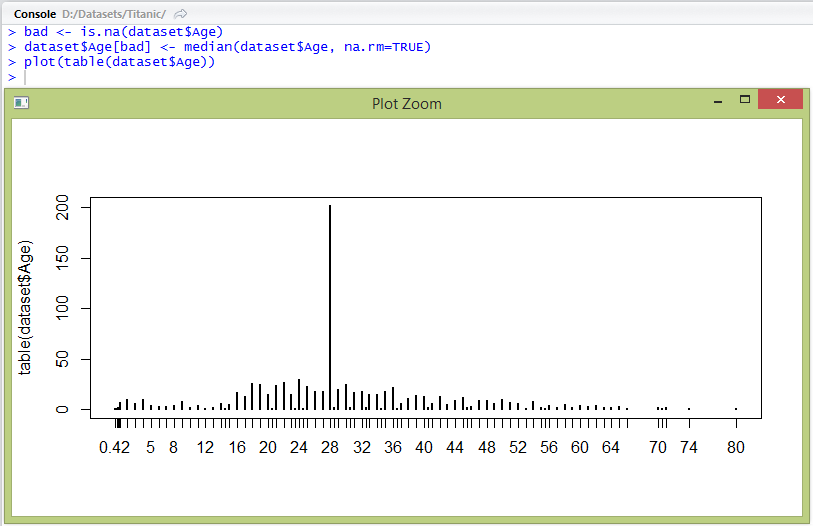The width and height of the screenshot is (813, 526).
Task: Click the x-axis label 74
Action: (689, 447)
